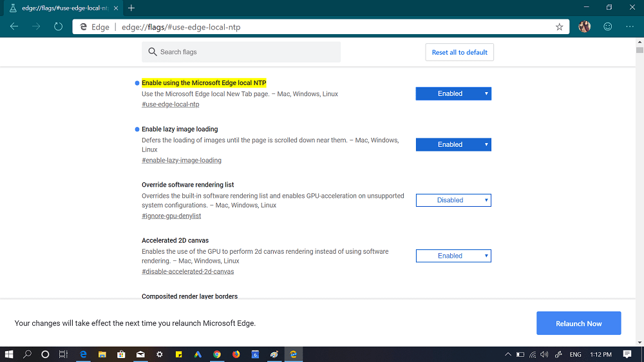Click the active Edge Canary taskbar icon

pyautogui.click(x=293, y=354)
